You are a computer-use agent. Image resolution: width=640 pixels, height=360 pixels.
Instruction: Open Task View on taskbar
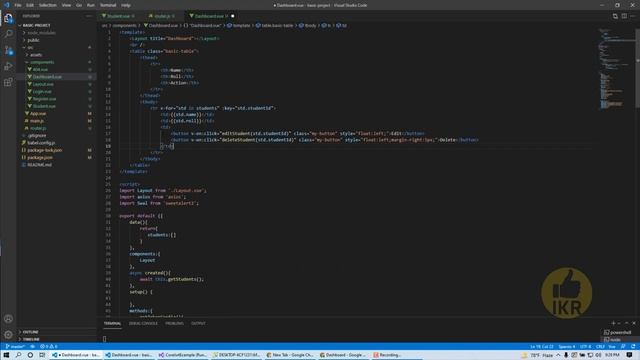click(42, 355)
